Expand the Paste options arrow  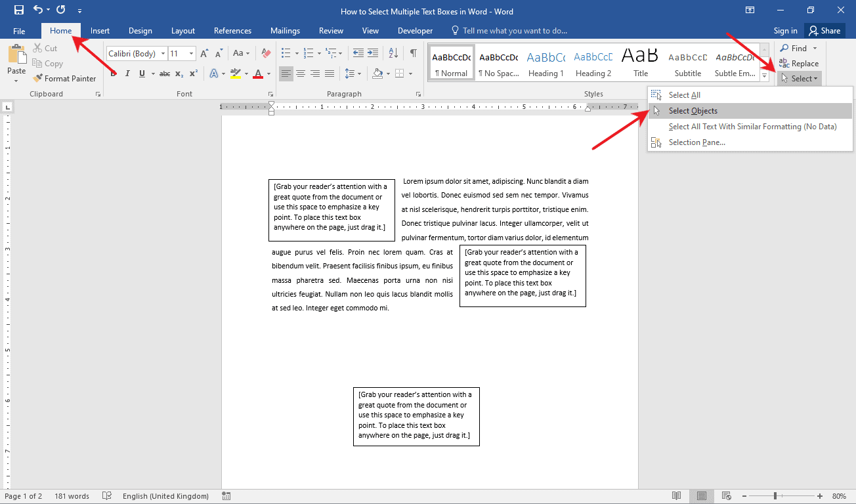[x=16, y=81]
